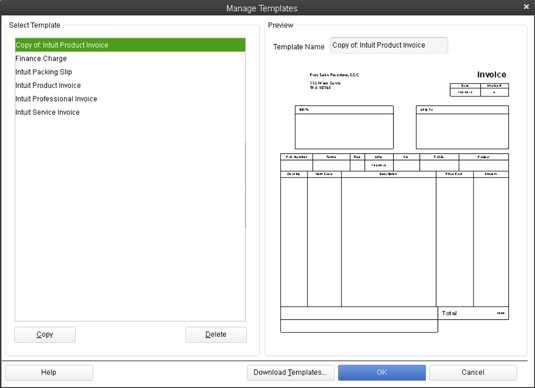Click the Template Name input field
Screen dimensions: 535x388
point(389,45)
